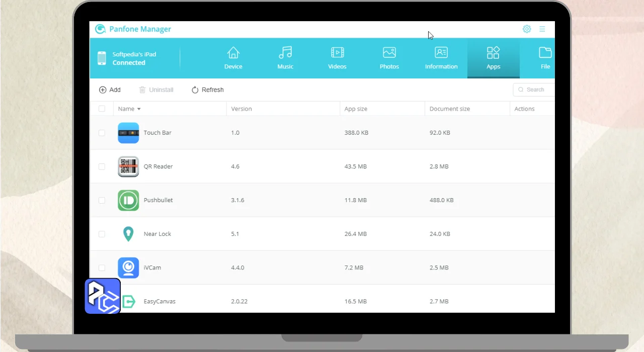Open the Photos tab

[x=389, y=58]
